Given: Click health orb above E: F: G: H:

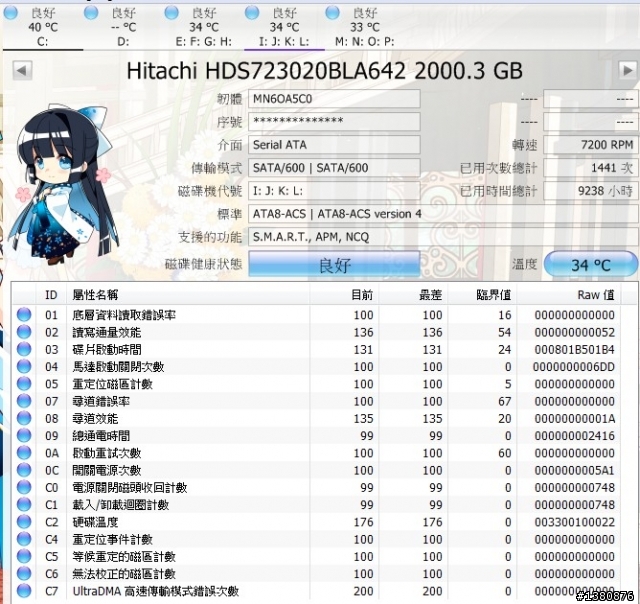Looking at the screenshot, I should coord(171,13).
